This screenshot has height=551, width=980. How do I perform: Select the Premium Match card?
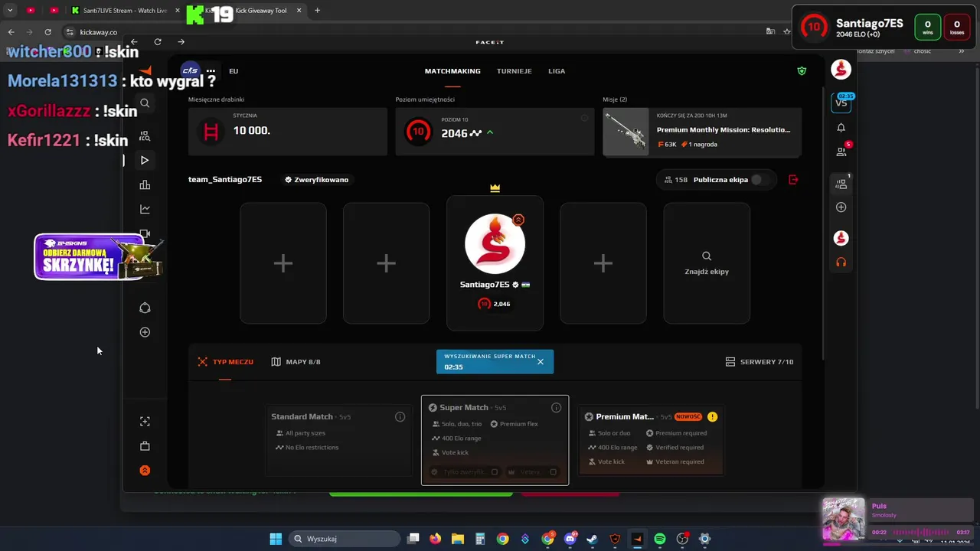651,440
